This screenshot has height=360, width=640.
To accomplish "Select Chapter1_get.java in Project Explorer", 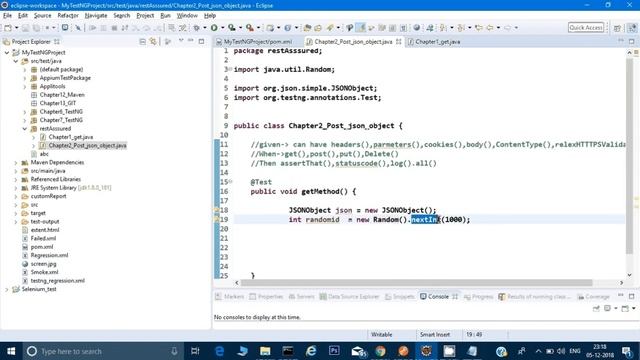I will 71,137.
